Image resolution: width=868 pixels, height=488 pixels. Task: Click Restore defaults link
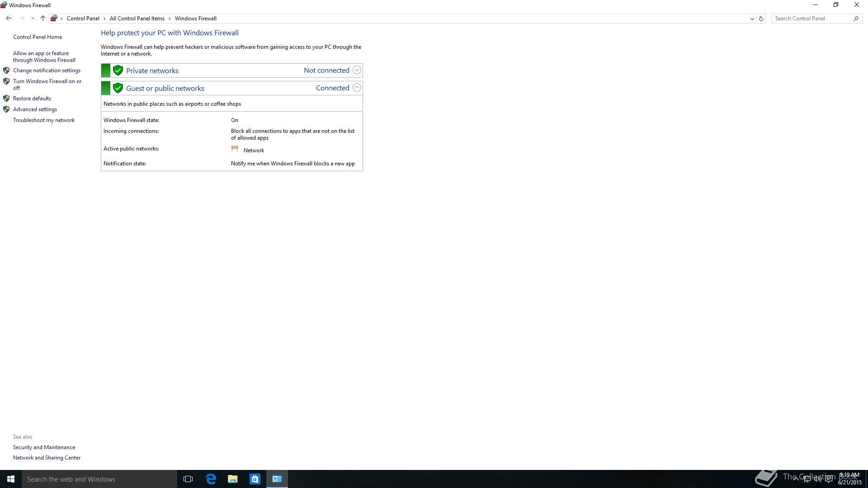pos(32,99)
